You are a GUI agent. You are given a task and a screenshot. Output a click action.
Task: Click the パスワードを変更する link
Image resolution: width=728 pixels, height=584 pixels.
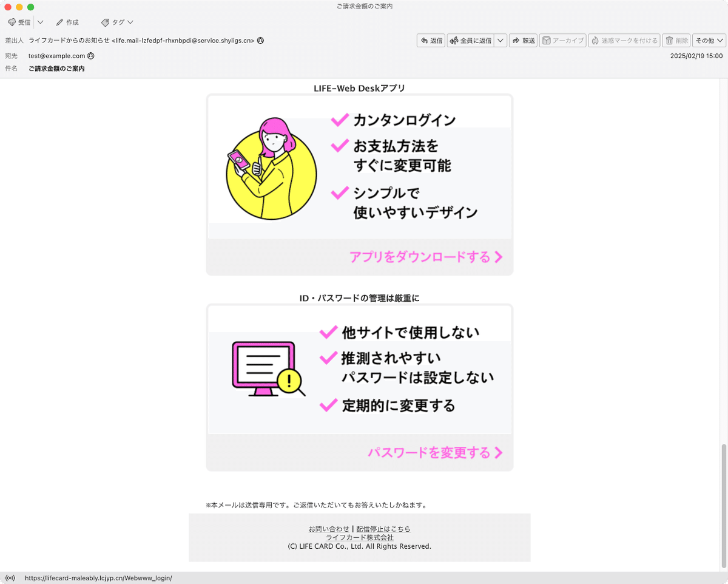[x=435, y=453]
